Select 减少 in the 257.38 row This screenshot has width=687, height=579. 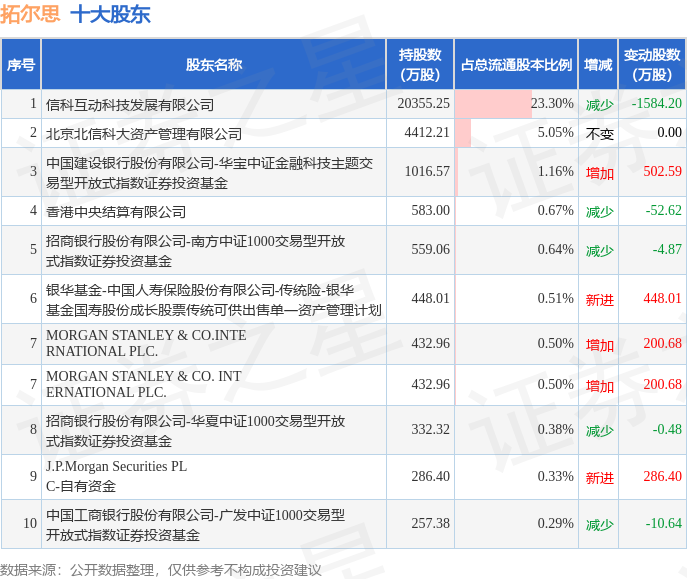tap(599, 525)
